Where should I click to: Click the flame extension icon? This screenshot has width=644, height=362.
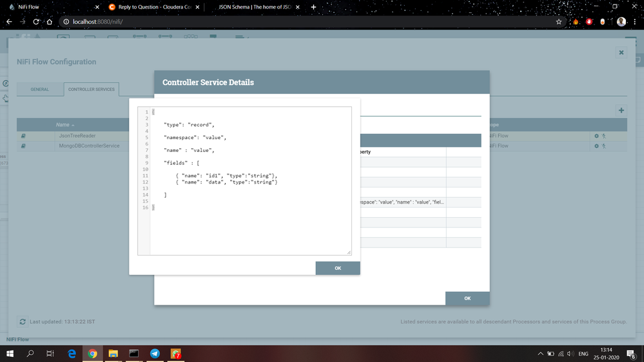(576, 22)
